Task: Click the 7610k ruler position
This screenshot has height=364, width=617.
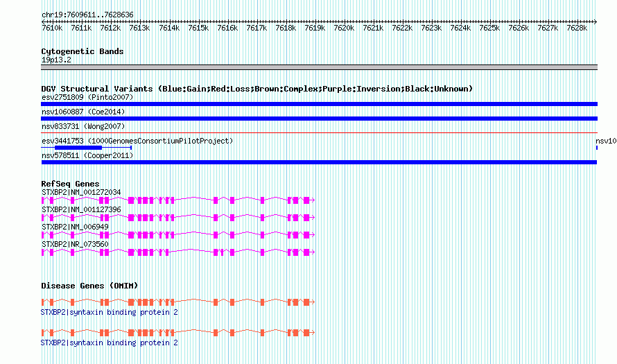Action: (x=52, y=28)
